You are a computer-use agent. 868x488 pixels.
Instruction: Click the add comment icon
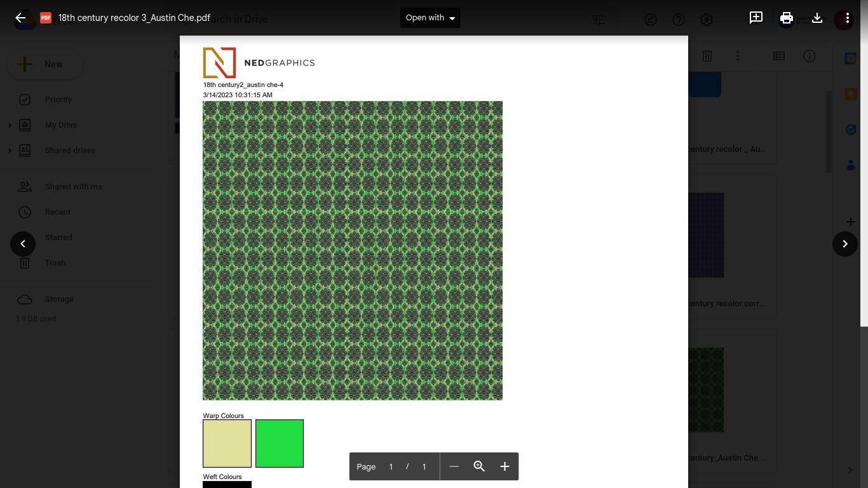[756, 18]
